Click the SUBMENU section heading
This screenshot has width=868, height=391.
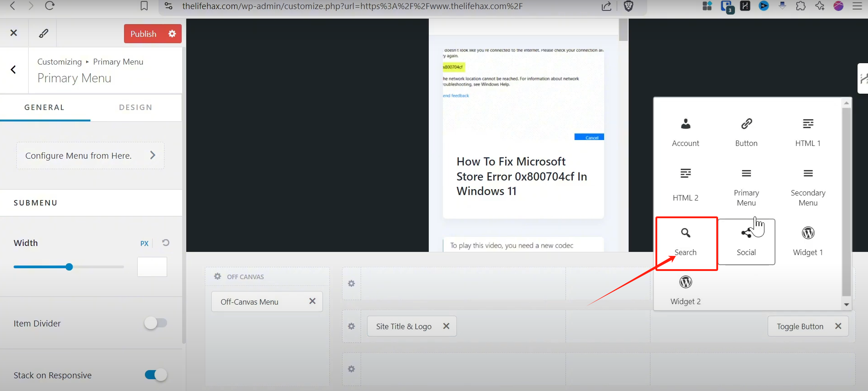(35, 203)
